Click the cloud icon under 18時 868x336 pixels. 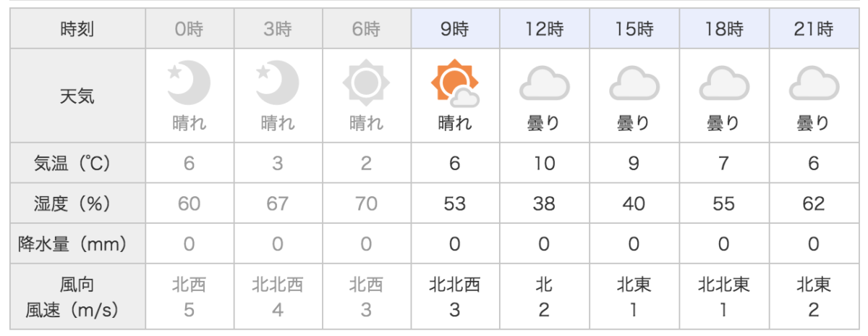pos(723,83)
